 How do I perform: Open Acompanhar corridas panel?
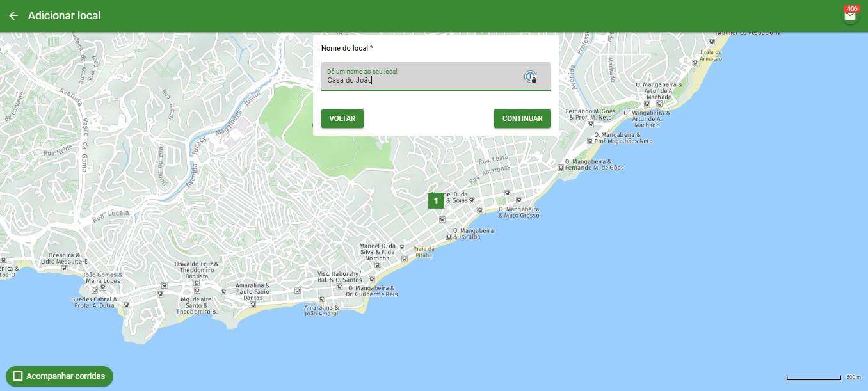(59, 376)
